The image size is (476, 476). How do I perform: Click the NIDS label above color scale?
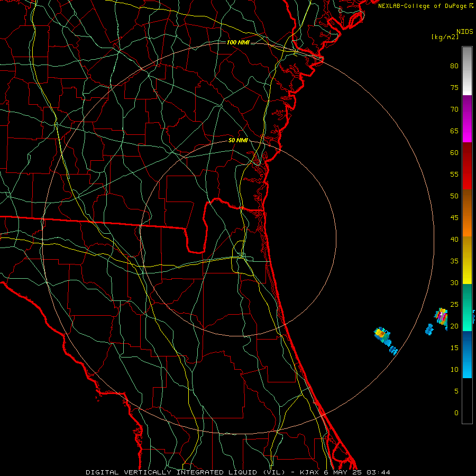pyautogui.click(x=465, y=32)
